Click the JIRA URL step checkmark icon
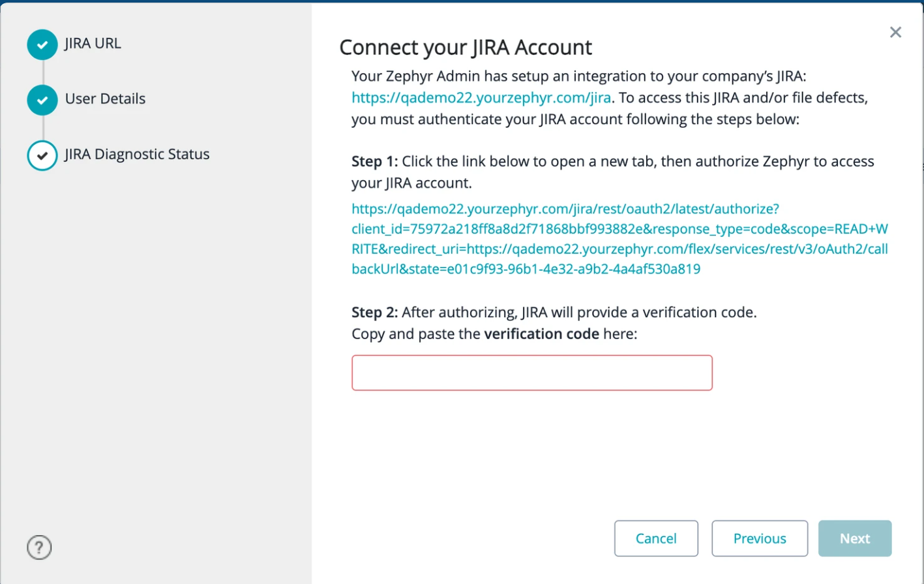The image size is (924, 584). (42, 44)
